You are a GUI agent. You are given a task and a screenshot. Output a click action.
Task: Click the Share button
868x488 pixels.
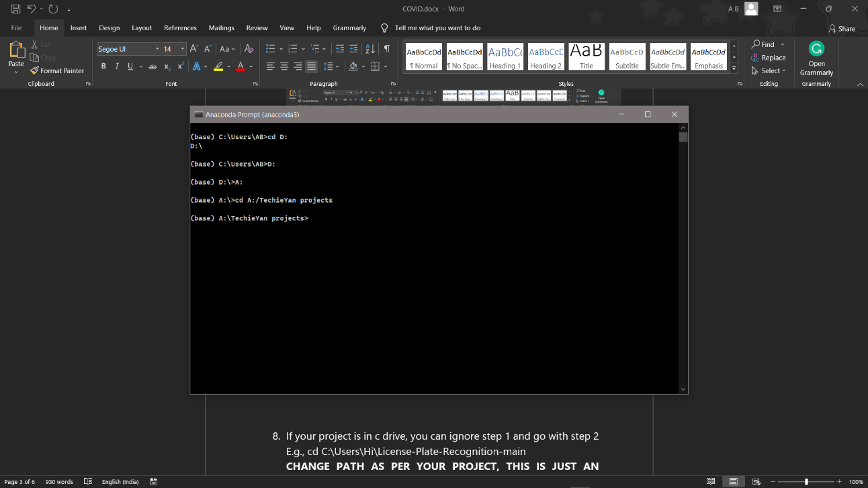pos(842,28)
